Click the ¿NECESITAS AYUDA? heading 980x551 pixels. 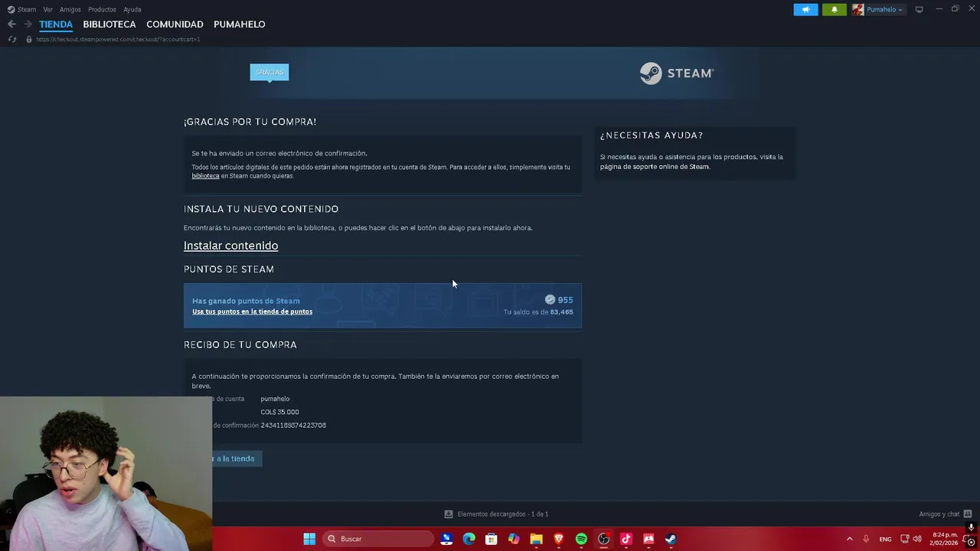[652, 135]
